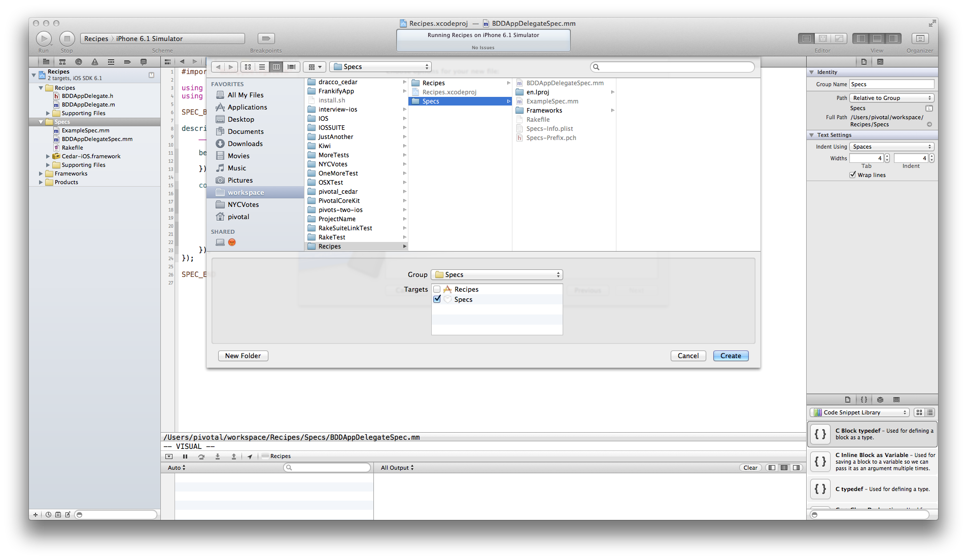Open the Breakpoint navigator icon
Screen dimensions: 967x560
[127, 62]
